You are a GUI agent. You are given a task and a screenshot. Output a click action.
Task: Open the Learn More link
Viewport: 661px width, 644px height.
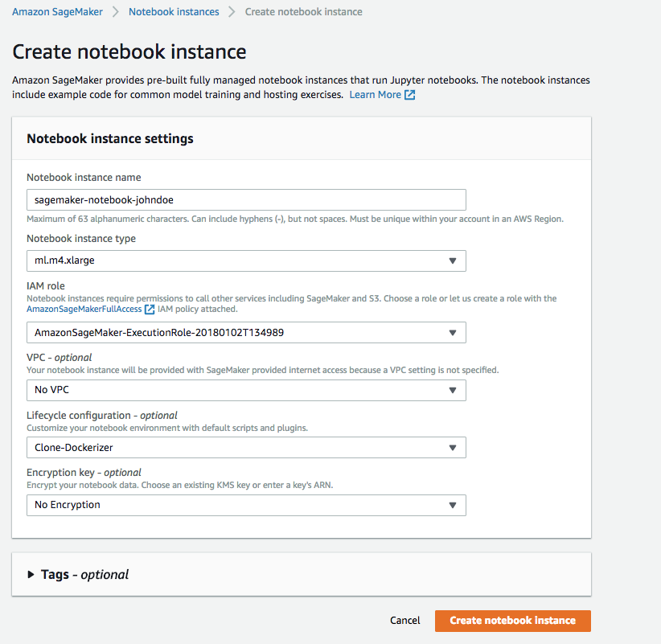pyautogui.click(x=376, y=95)
